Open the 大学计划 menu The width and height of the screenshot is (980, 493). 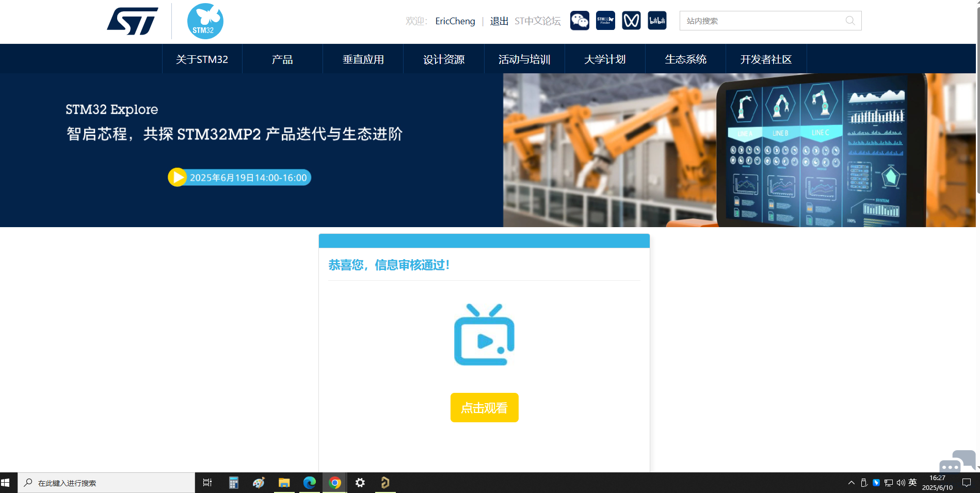pos(605,59)
